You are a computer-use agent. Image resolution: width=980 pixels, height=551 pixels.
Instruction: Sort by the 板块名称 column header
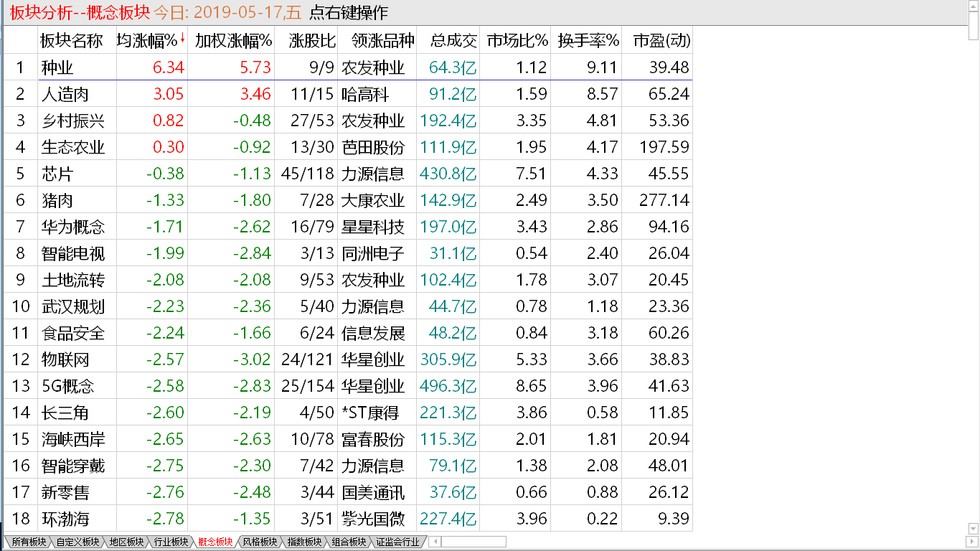72,41
